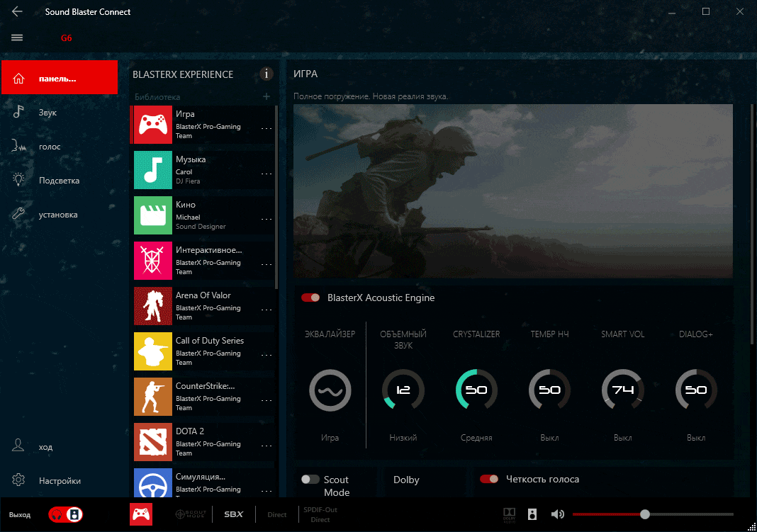Click the equalizer wave dial icon
The image size is (757, 532).
tap(330, 390)
